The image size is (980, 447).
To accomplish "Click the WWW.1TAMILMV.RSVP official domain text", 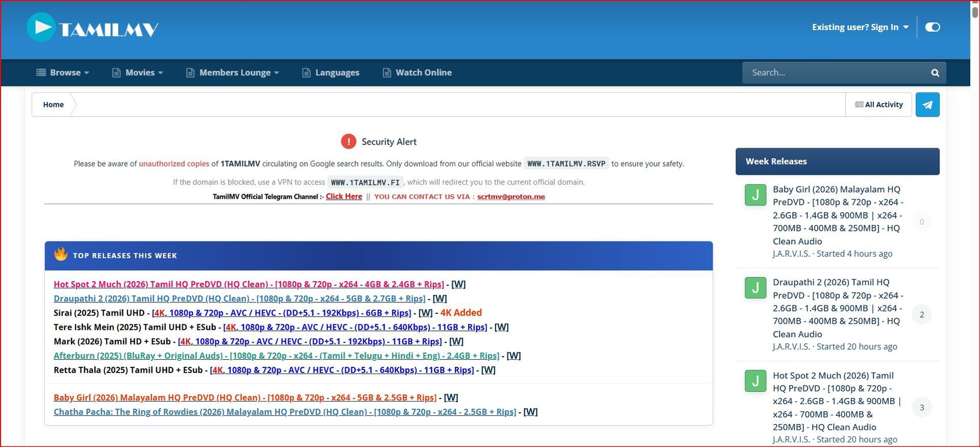I will (x=566, y=163).
